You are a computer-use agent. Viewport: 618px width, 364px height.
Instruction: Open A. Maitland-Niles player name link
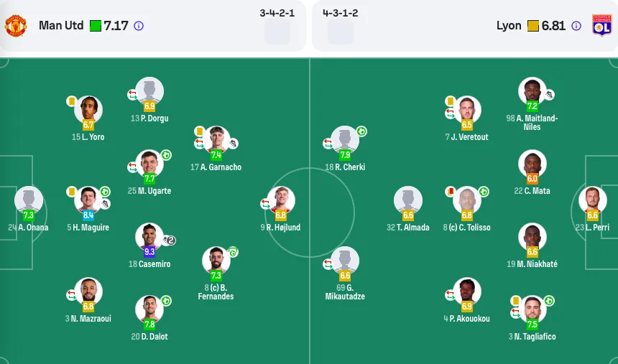point(532,123)
